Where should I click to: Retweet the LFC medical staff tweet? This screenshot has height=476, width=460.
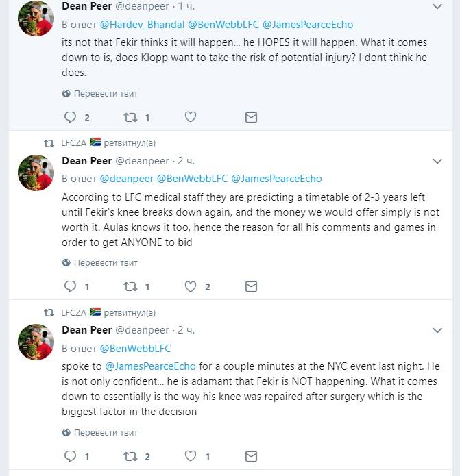(x=130, y=287)
